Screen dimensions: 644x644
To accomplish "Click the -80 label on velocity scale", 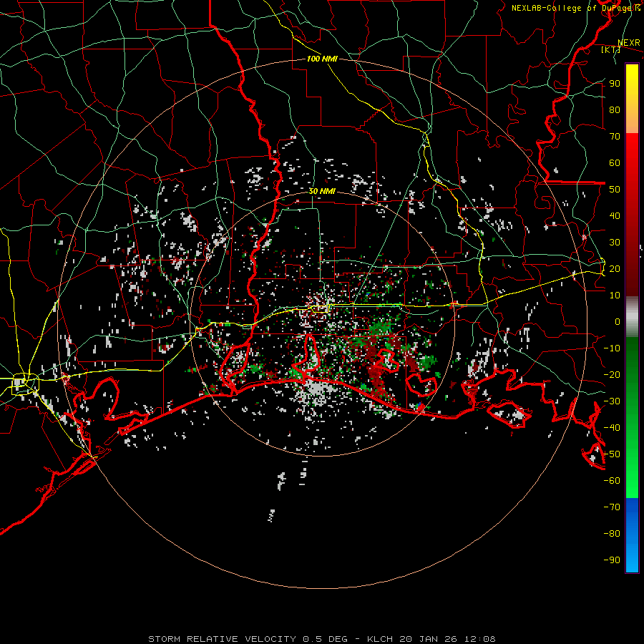I will 612,534.
